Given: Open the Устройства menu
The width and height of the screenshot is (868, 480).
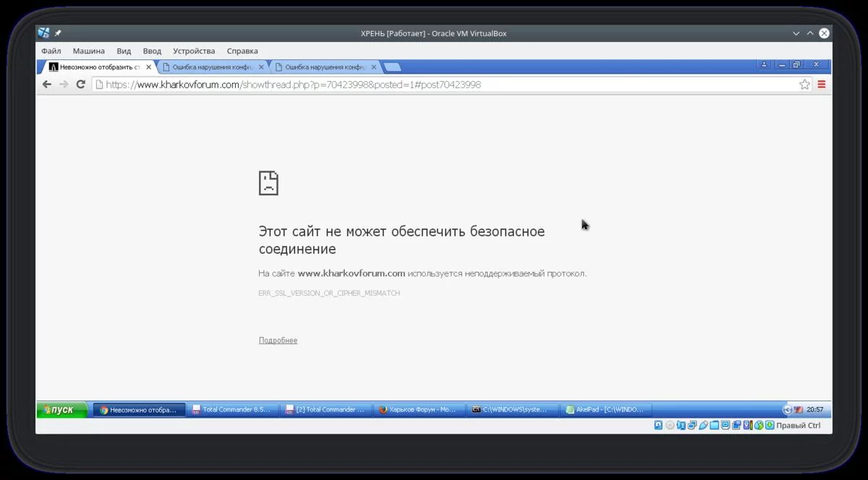Looking at the screenshot, I should (194, 51).
